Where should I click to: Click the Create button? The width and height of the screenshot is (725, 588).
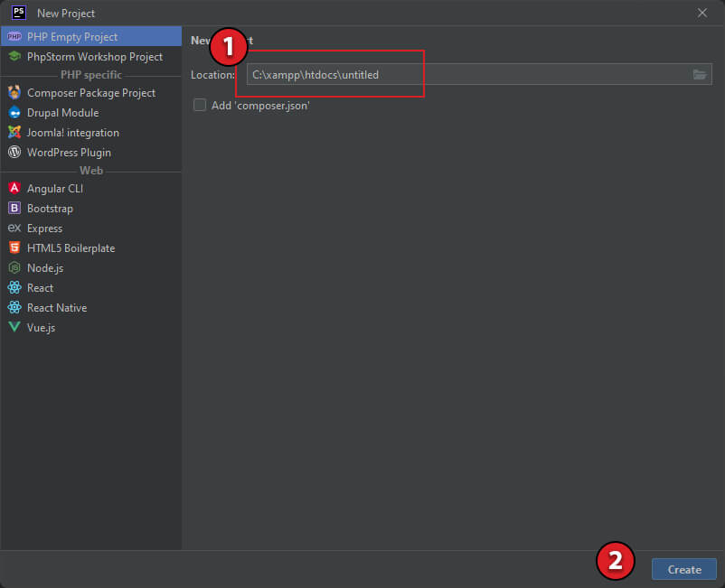[x=683, y=569]
